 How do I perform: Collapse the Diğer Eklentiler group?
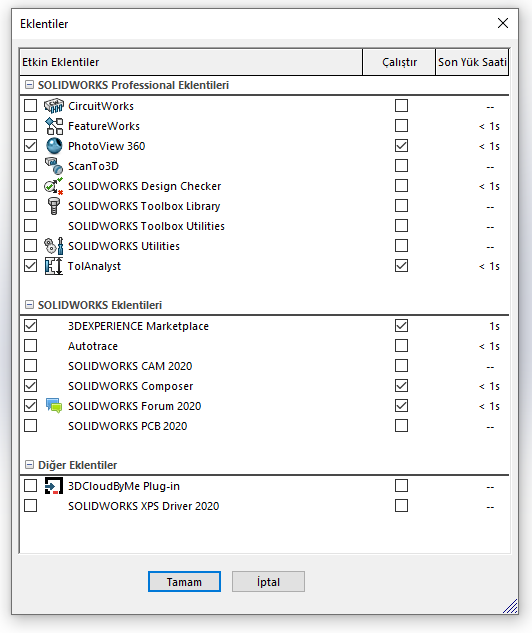[x=29, y=465]
